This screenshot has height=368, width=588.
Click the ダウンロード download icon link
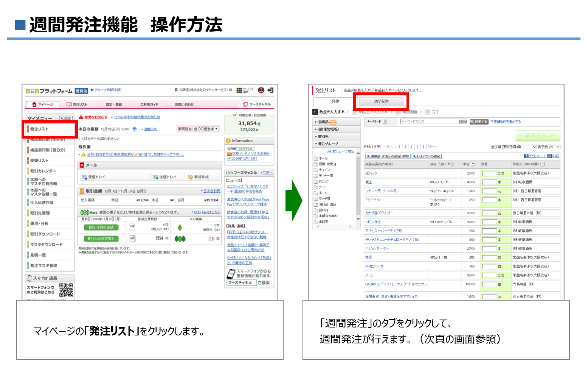535,156
